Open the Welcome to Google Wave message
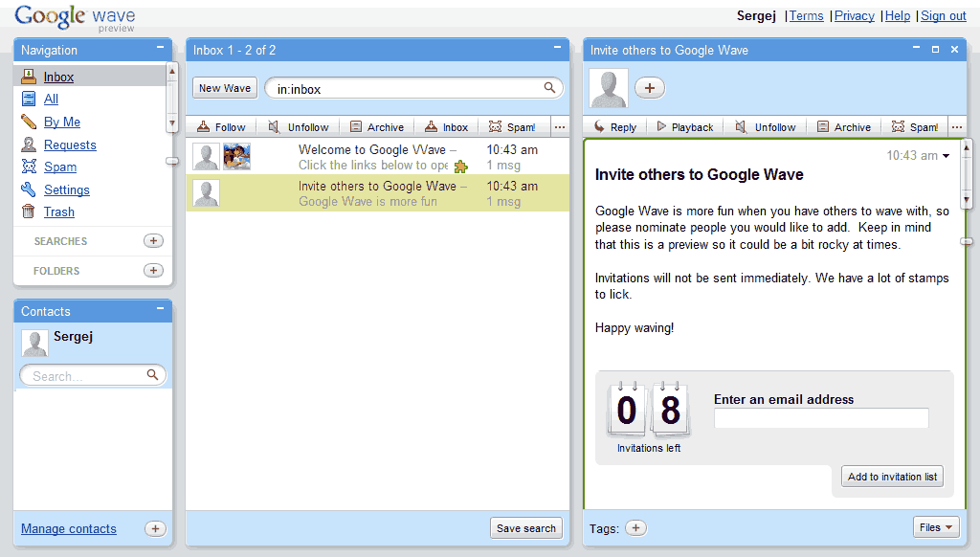Viewport: 980px width, 557px height. click(377, 157)
